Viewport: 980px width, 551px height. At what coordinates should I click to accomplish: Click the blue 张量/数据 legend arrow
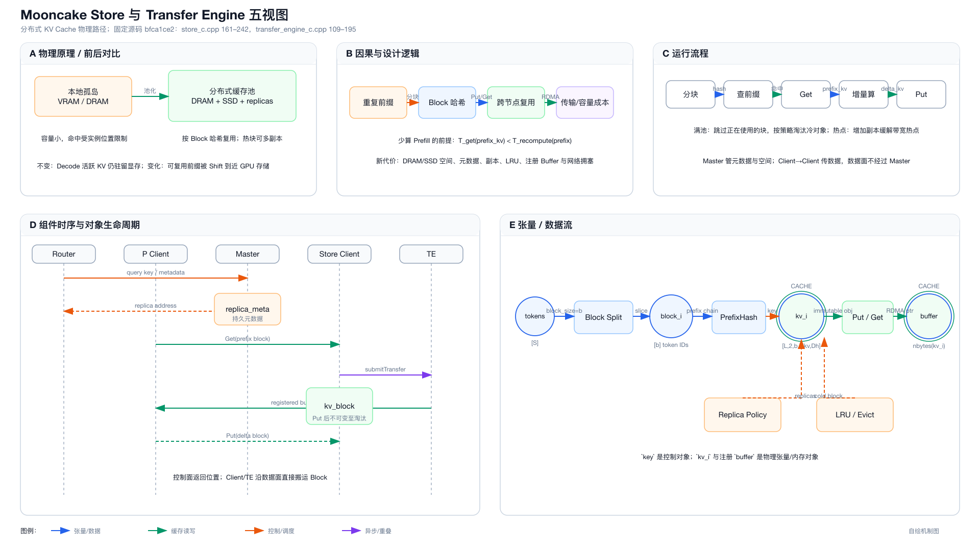coord(61,531)
